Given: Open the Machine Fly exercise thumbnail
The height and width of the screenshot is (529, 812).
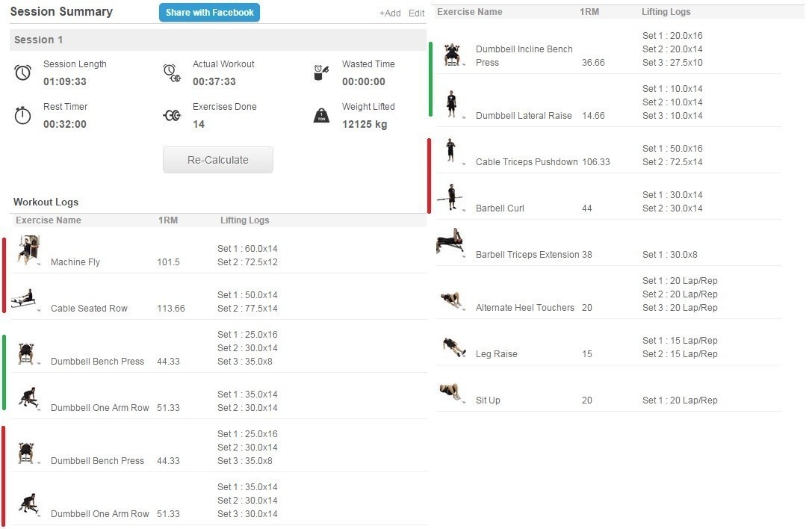Looking at the screenshot, I should pyautogui.click(x=28, y=250).
